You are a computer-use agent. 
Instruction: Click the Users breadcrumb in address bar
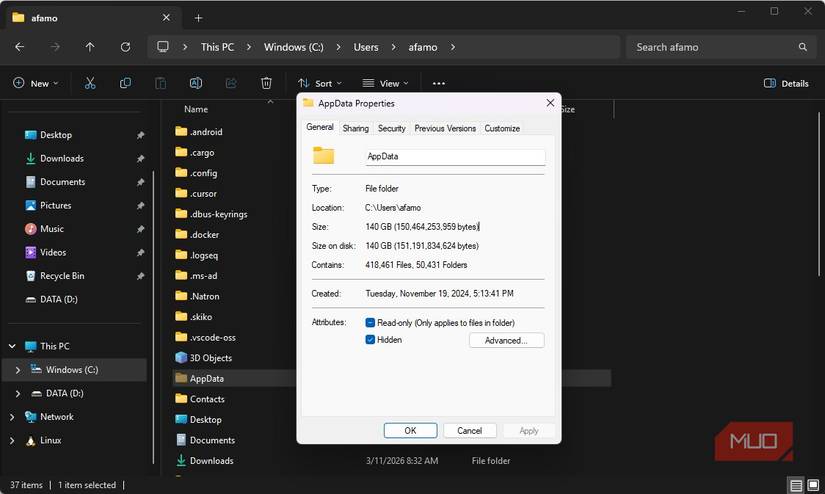click(x=366, y=47)
